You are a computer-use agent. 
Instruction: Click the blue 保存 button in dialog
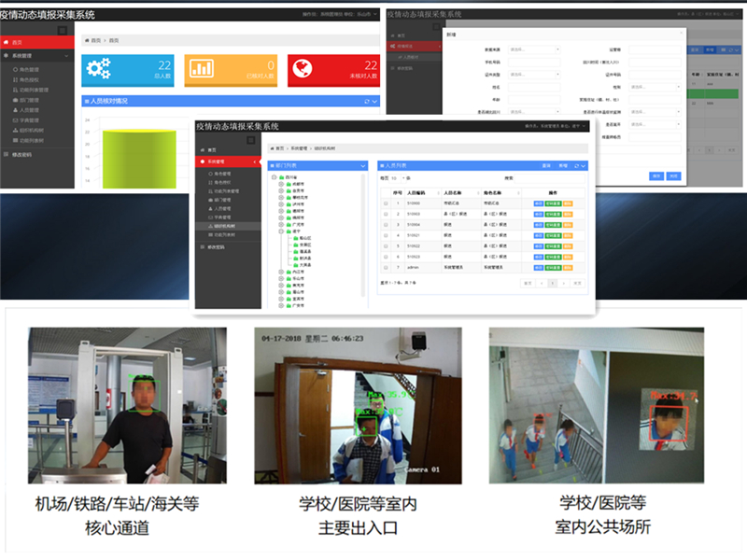coord(656,175)
